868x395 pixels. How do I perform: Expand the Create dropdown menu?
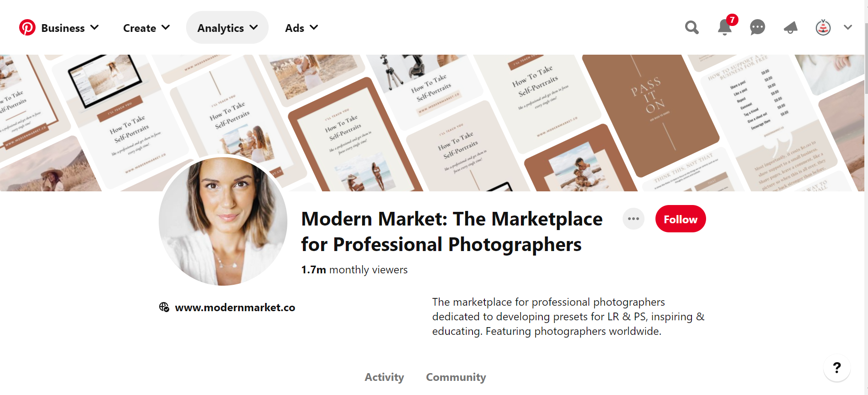click(146, 28)
